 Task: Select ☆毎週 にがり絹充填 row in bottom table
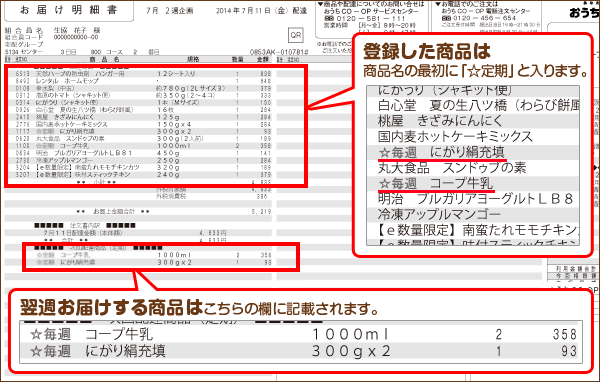(301, 351)
